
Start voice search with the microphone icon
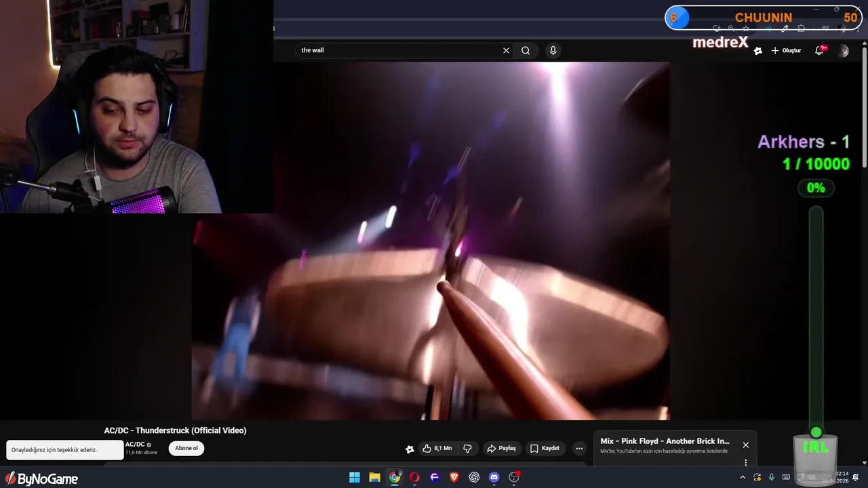pyautogui.click(x=553, y=50)
